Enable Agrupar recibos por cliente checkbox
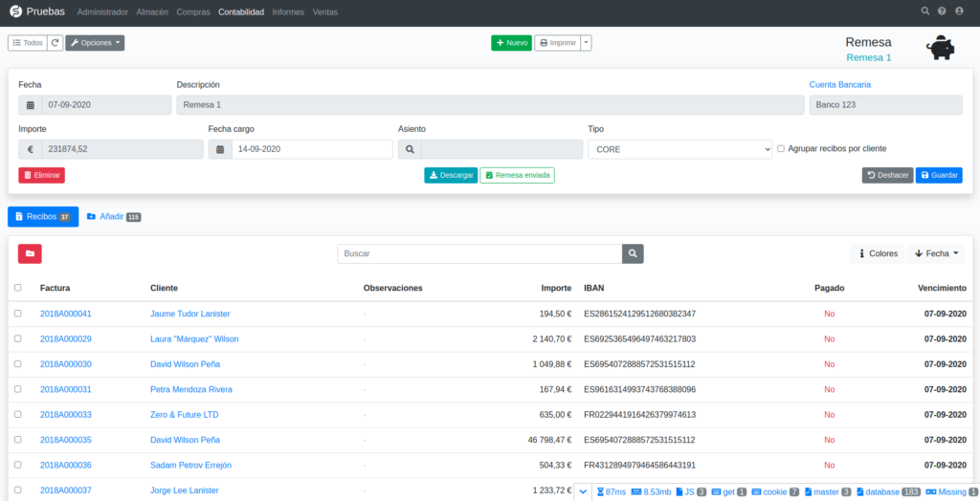The width and height of the screenshot is (980, 501). (x=781, y=149)
